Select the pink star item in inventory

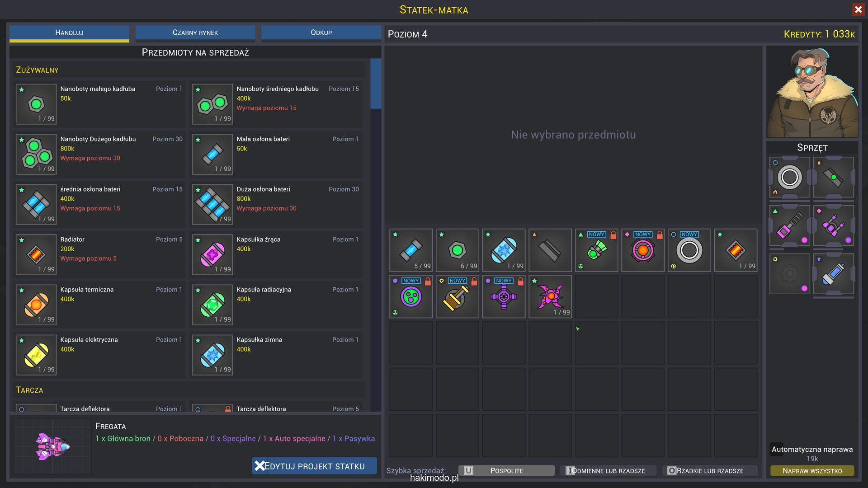click(x=550, y=296)
